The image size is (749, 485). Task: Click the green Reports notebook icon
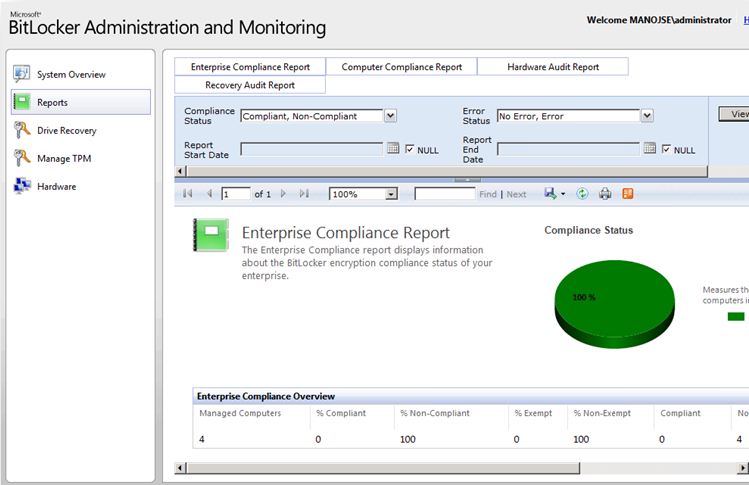(22, 102)
